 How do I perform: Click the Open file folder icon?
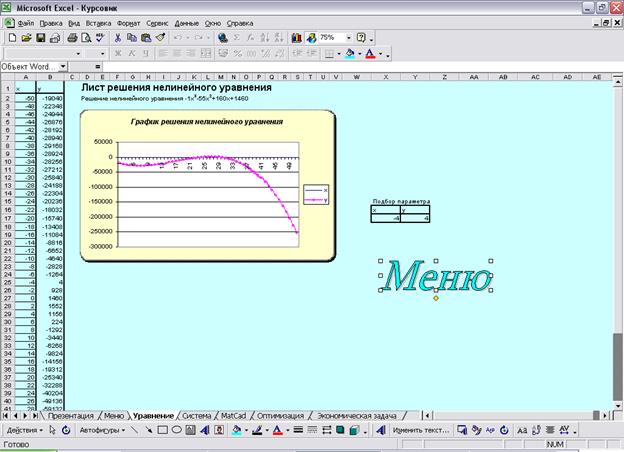pos(26,37)
